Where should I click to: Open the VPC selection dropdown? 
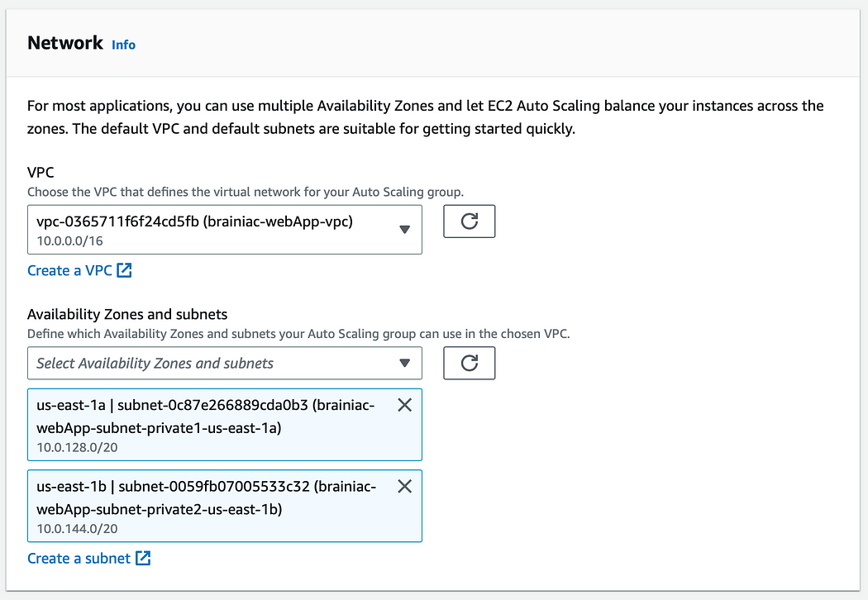coord(225,230)
